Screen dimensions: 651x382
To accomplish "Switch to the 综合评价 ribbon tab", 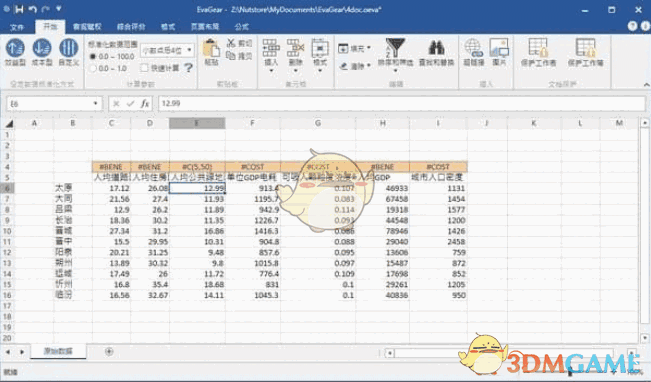I will point(131,27).
